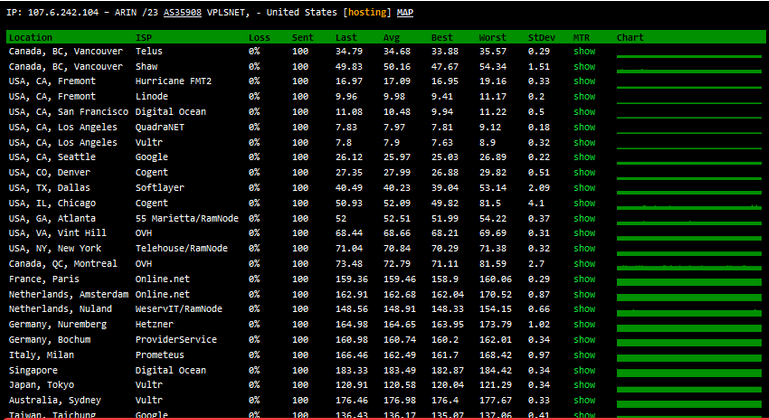This screenshot has height=420, width=769.
Task: Click the ProviderService ISP cell
Action: pyautogui.click(x=176, y=340)
